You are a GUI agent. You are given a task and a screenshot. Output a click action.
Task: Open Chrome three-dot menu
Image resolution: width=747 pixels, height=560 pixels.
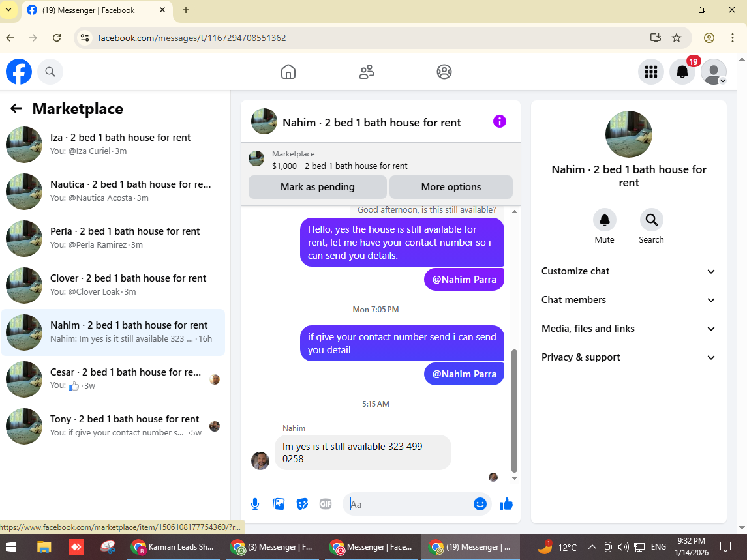(733, 38)
